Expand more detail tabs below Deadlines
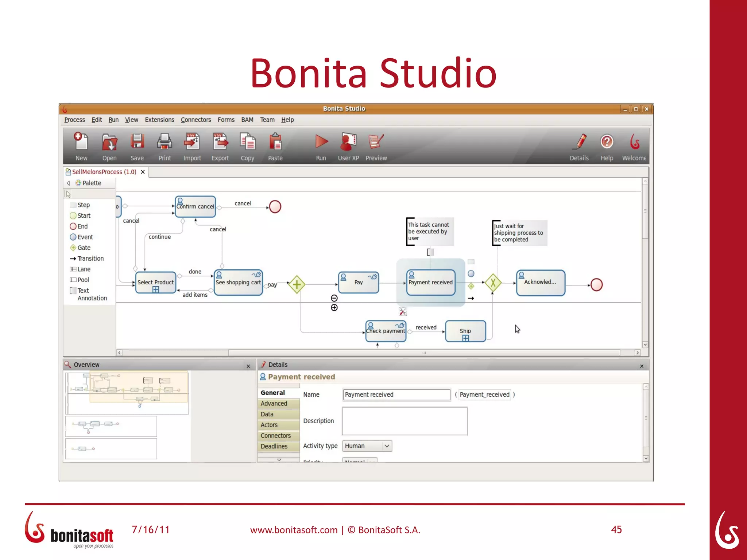The image size is (747, 560). [279, 460]
